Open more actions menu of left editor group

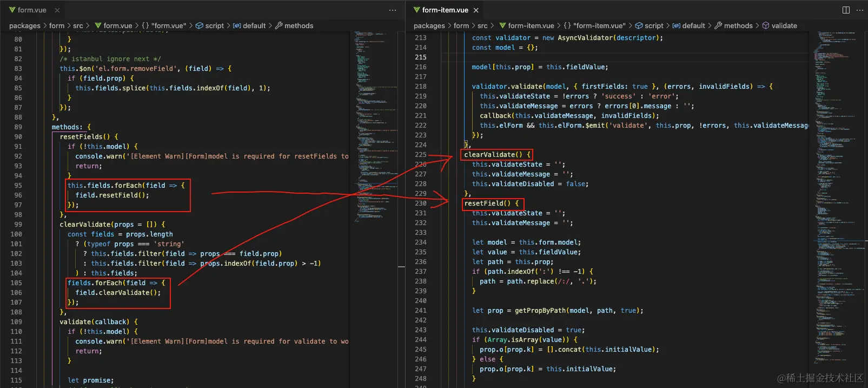point(393,10)
